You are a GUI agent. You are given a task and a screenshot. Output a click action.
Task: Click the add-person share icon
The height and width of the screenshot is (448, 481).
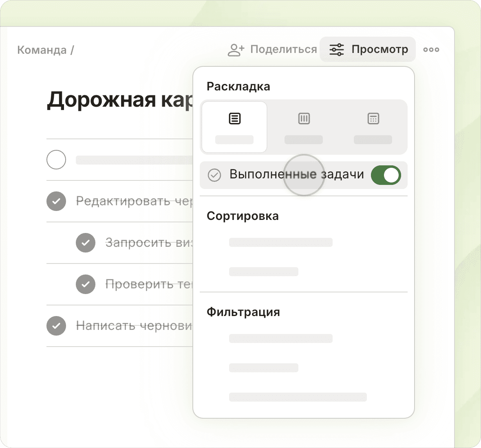point(236,50)
